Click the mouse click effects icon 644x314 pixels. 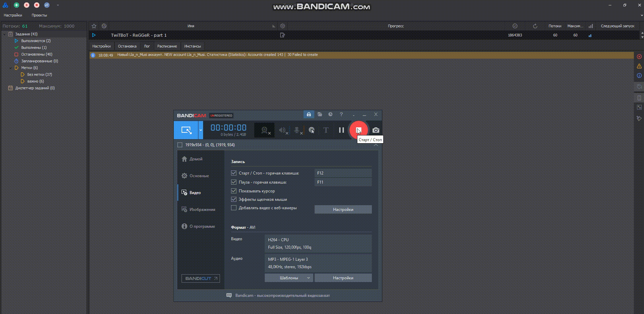pyautogui.click(x=312, y=130)
